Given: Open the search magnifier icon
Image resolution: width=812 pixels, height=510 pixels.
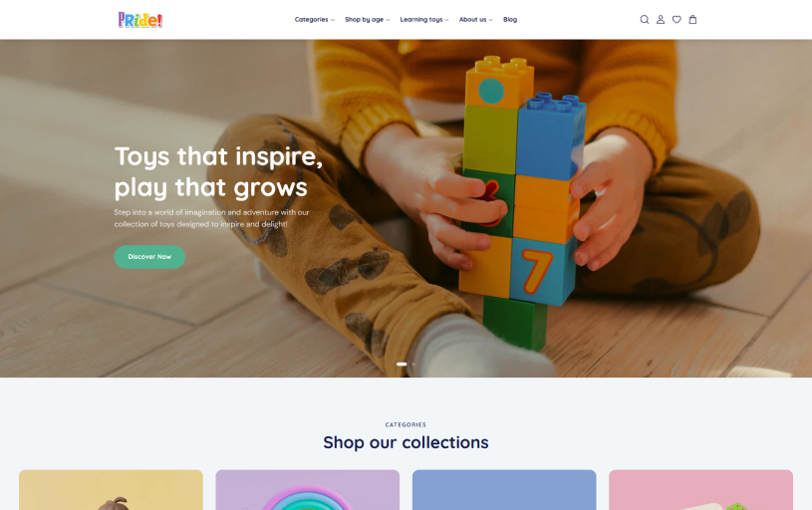Looking at the screenshot, I should 645,20.
